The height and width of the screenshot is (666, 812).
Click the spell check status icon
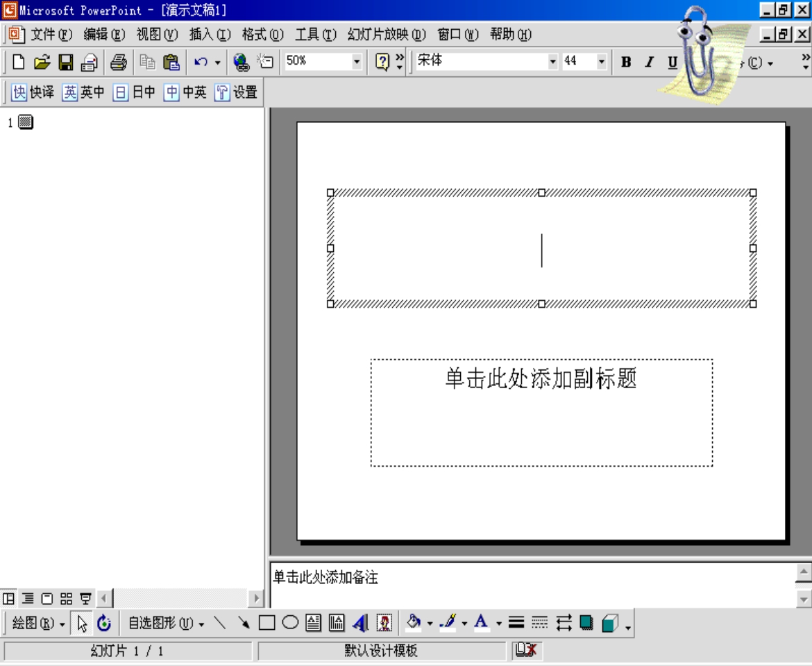point(526,650)
